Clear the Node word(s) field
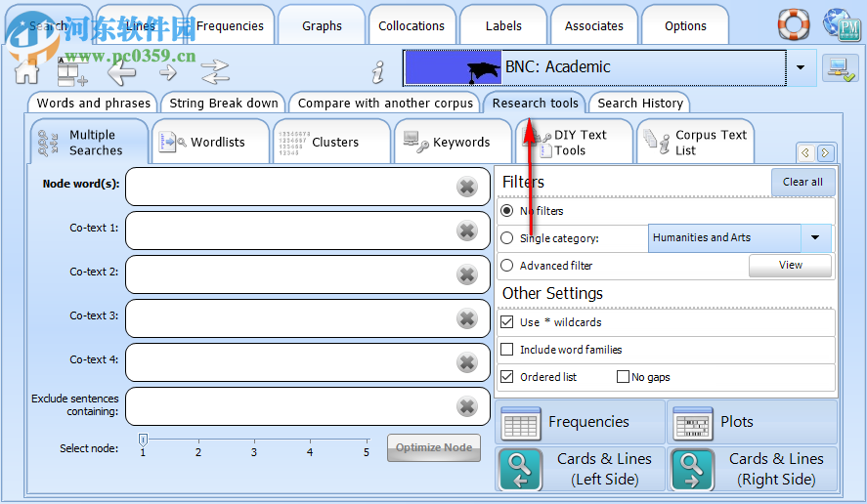The image size is (867, 504). click(x=467, y=187)
